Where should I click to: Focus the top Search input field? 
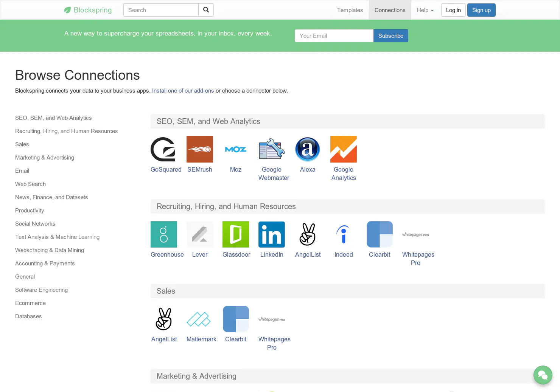coord(161,10)
